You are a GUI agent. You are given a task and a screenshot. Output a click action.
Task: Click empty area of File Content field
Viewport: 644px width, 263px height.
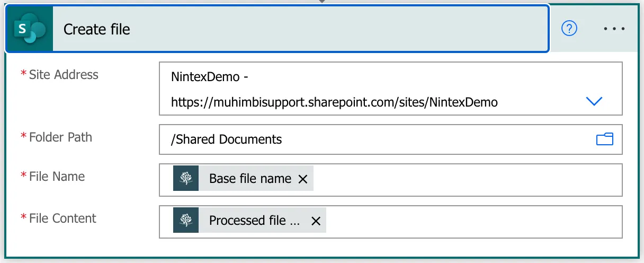473,222
